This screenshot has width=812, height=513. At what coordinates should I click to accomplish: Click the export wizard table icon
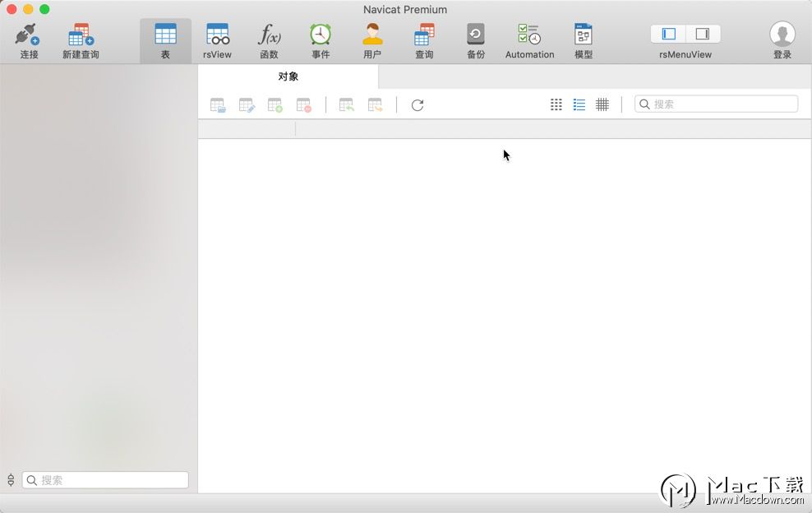pos(375,105)
